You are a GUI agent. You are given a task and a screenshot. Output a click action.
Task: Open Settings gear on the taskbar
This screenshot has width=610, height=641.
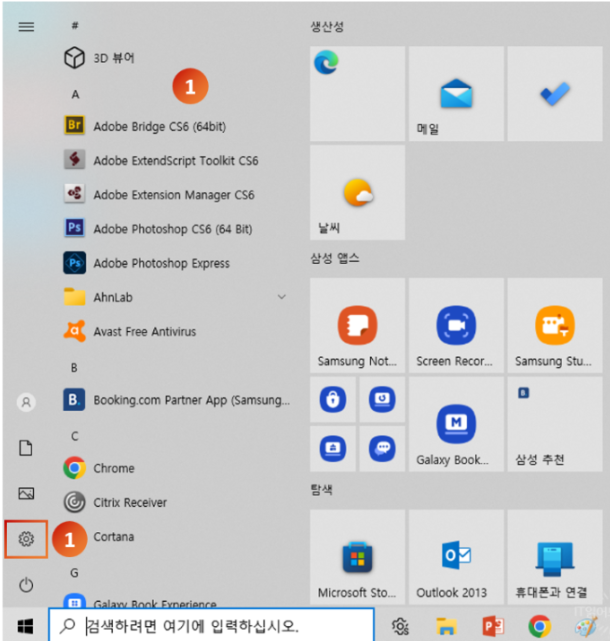point(400,626)
